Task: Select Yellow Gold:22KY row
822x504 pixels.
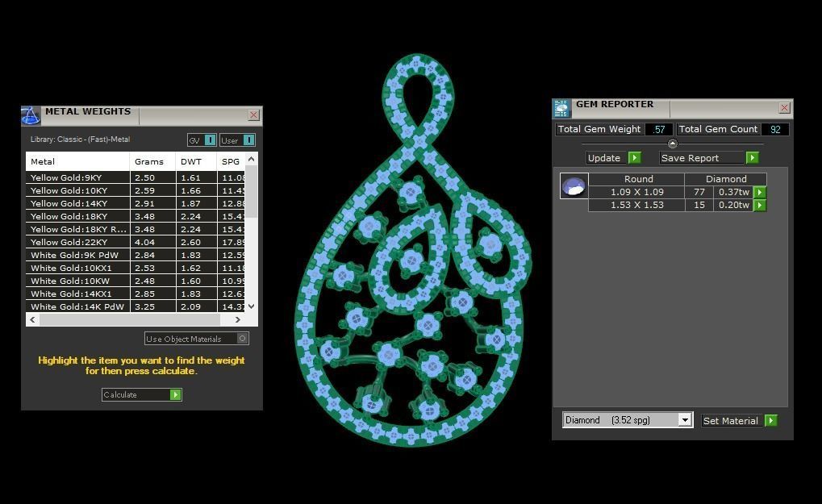Action: [x=136, y=242]
